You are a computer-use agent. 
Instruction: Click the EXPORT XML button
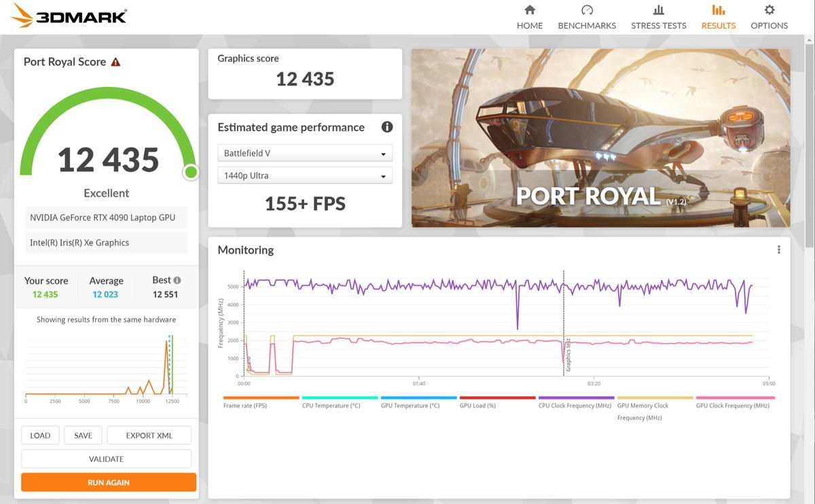(x=149, y=435)
